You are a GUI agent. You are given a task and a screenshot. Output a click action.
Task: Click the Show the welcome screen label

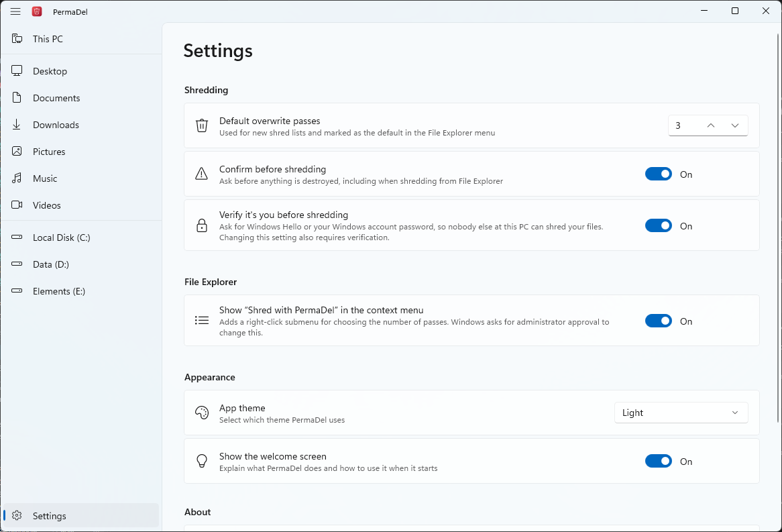[273, 456]
